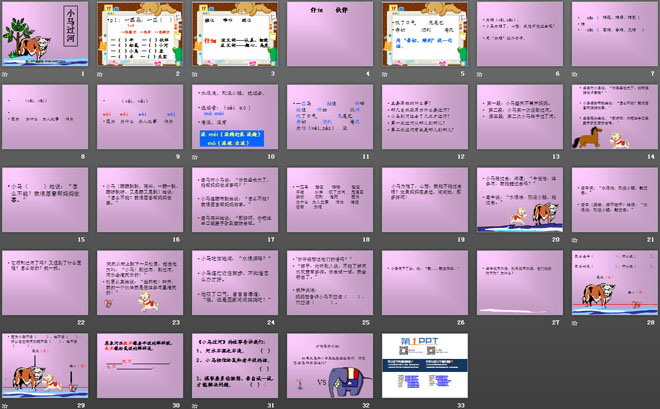Screen dimensions: 660x409
Task: Select slide 25 thumbnail
Action: (x=330, y=283)
